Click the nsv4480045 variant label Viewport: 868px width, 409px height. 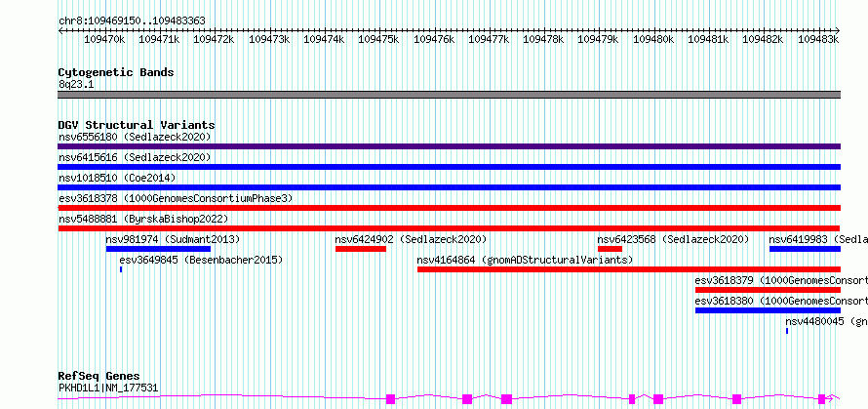[x=826, y=321]
